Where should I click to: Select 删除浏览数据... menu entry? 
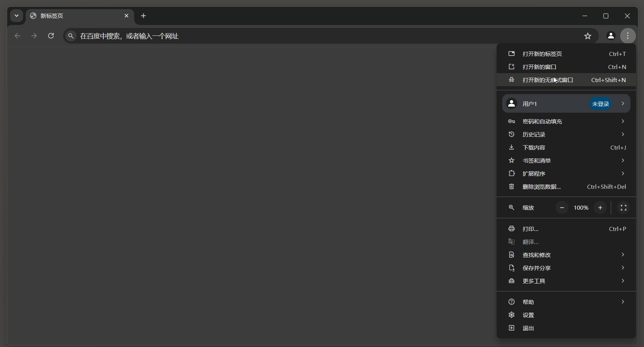click(x=566, y=187)
